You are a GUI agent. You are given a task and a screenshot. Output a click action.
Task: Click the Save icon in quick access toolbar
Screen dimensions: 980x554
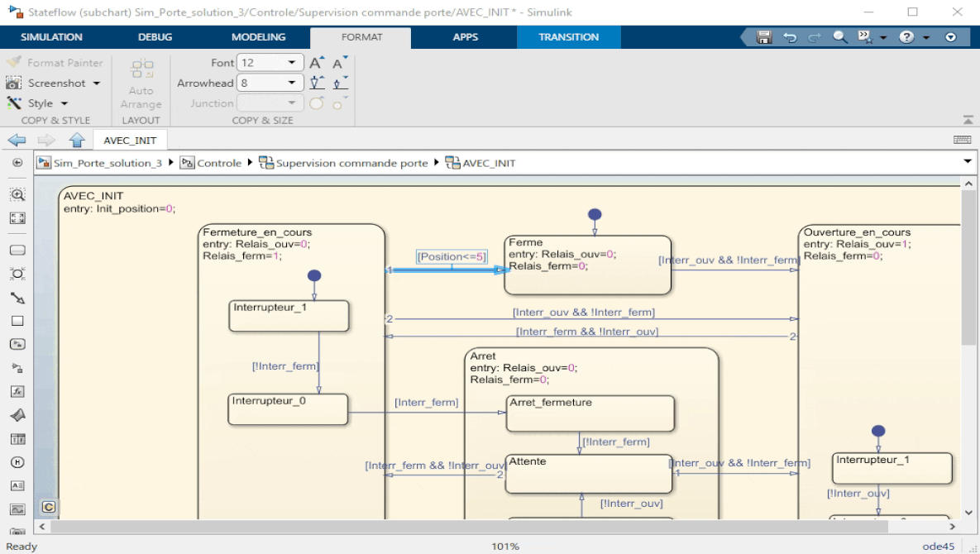click(764, 37)
